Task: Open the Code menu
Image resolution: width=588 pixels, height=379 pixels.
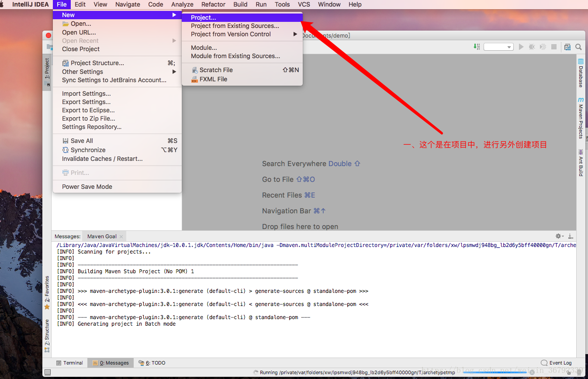Action: [x=156, y=4]
